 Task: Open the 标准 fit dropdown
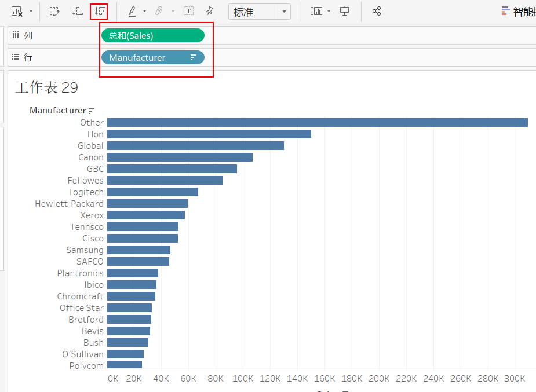click(x=260, y=12)
